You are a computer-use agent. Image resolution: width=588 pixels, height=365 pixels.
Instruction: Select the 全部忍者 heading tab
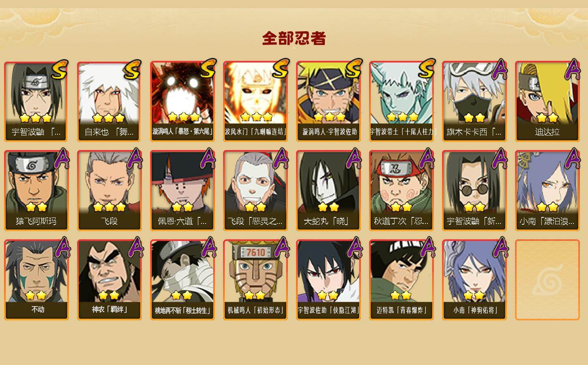click(294, 39)
